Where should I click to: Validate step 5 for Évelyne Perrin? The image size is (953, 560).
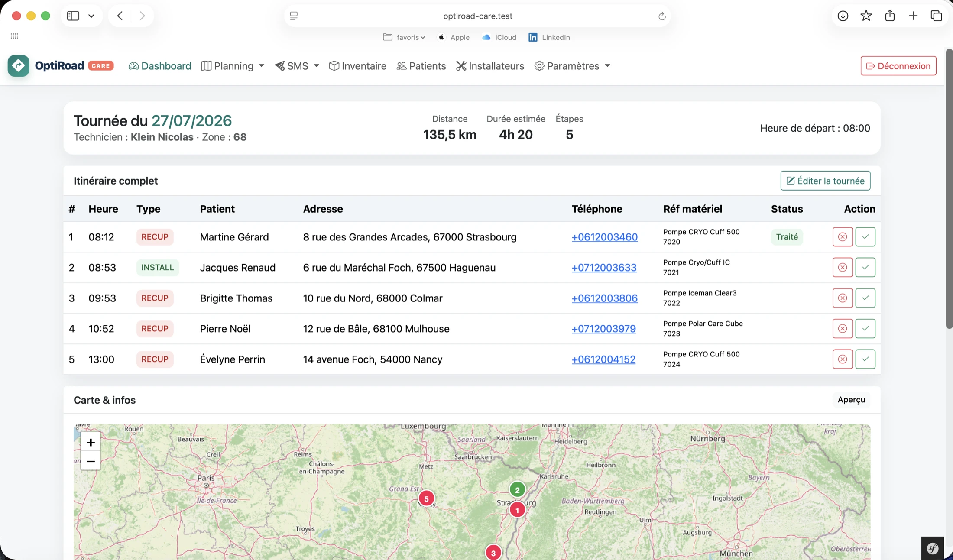pyautogui.click(x=865, y=359)
